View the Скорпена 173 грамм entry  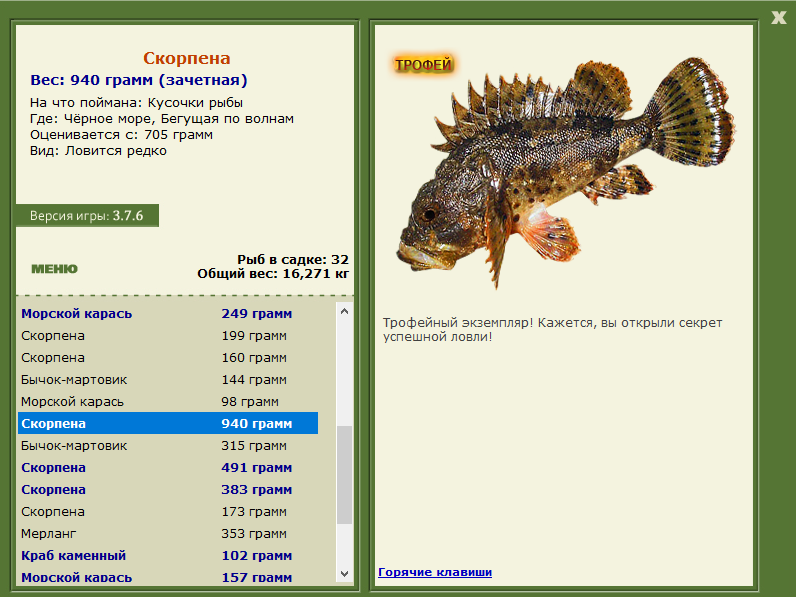point(167,511)
